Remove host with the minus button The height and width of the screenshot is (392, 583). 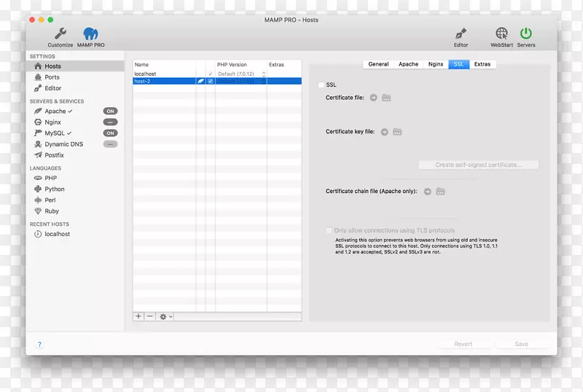[x=150, y=316]
